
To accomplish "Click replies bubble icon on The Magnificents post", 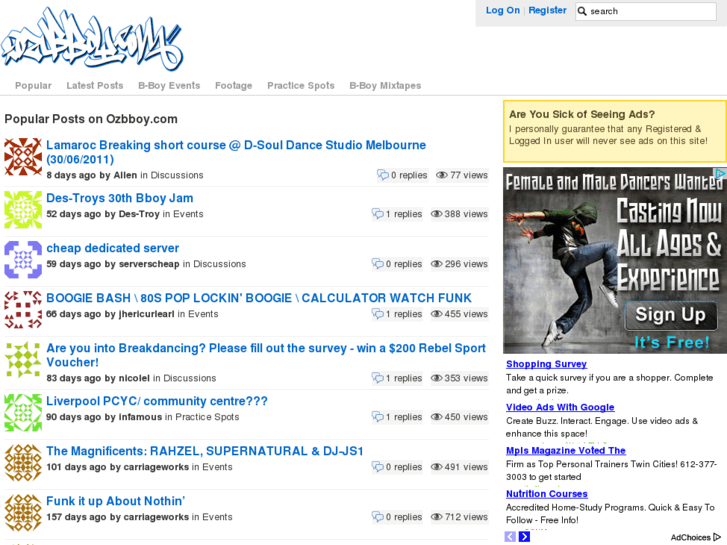I will coord(378,467).
